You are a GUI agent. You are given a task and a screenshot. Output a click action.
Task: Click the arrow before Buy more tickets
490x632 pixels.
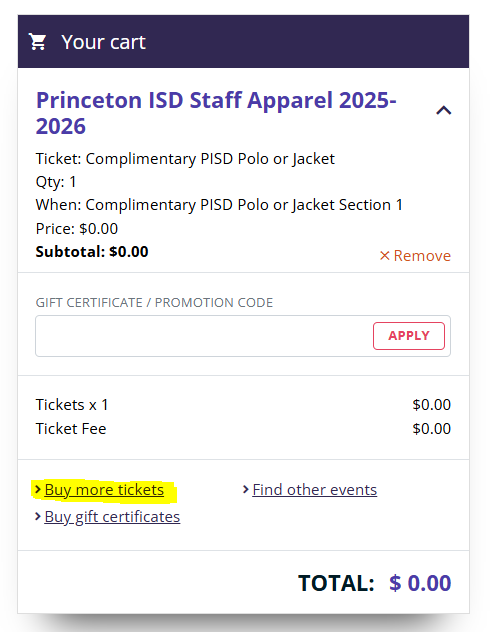[38, 489]
